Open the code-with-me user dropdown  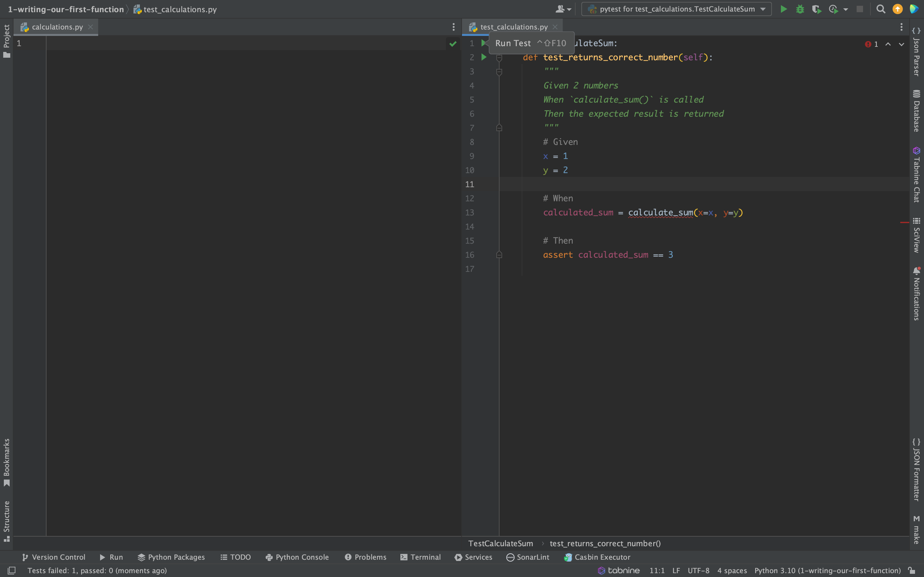563,9
